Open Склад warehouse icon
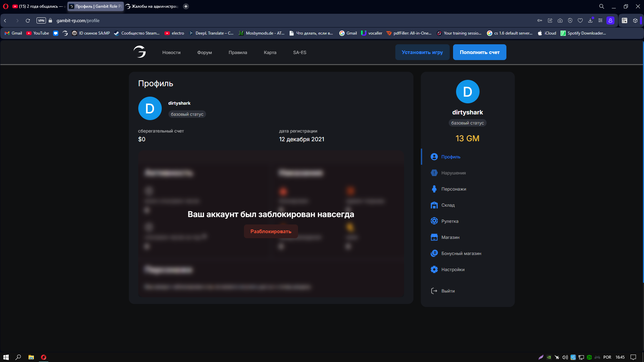Viewport: 644px width, 362px height. tap(434, 205)
